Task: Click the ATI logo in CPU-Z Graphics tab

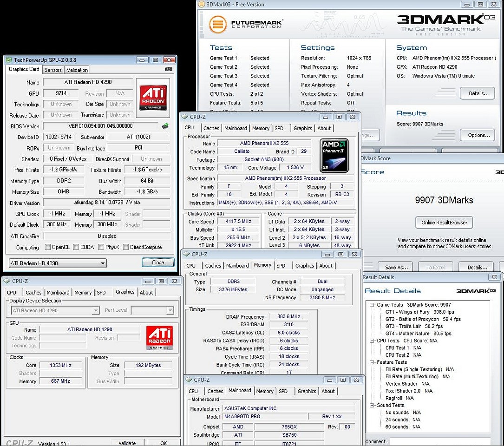Action: (x=160, y=338)
